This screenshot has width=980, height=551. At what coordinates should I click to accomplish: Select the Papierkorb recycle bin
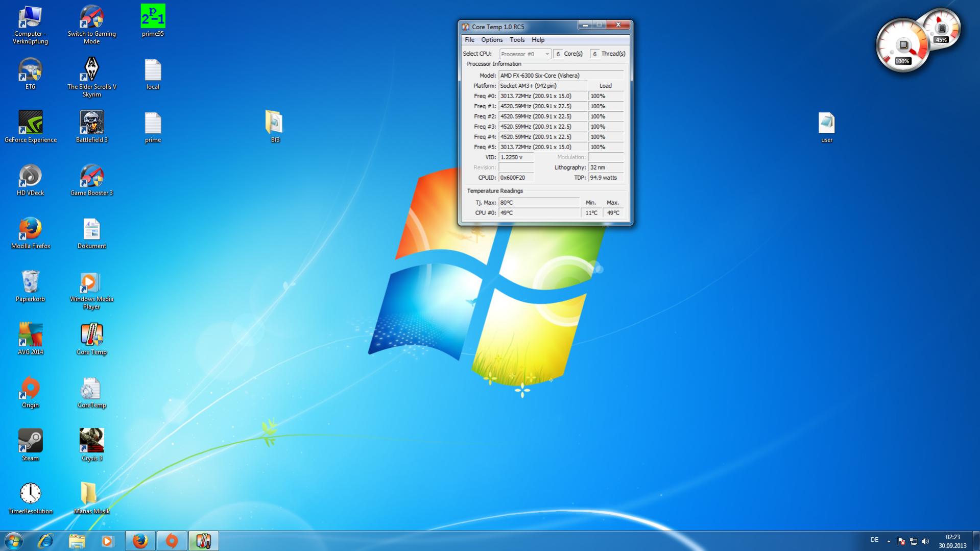point(30,286)
